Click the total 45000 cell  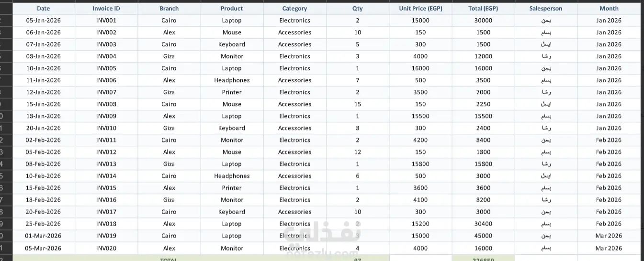483,236
